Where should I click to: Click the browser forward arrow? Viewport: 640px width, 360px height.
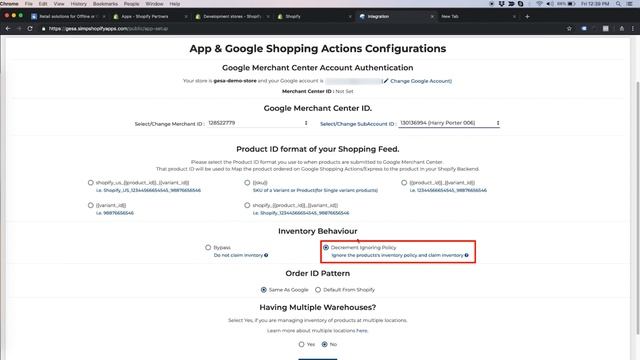19,29
